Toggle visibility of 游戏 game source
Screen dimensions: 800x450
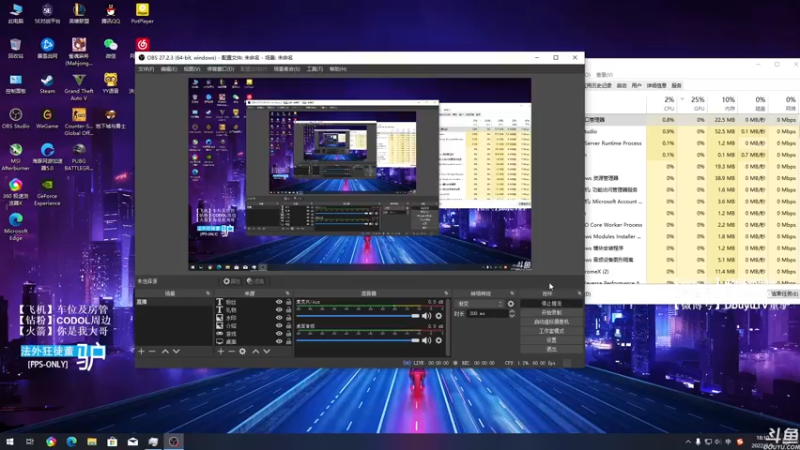tap(279, 334)
